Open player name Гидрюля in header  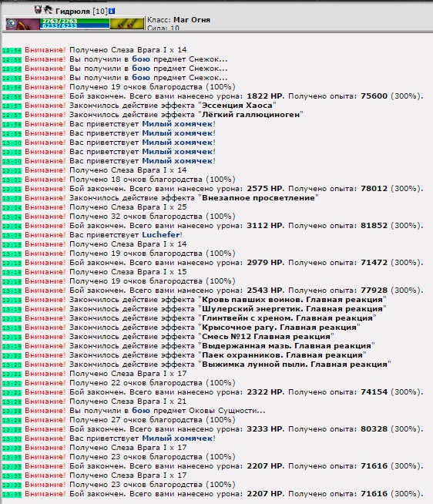tap(72, 12)
